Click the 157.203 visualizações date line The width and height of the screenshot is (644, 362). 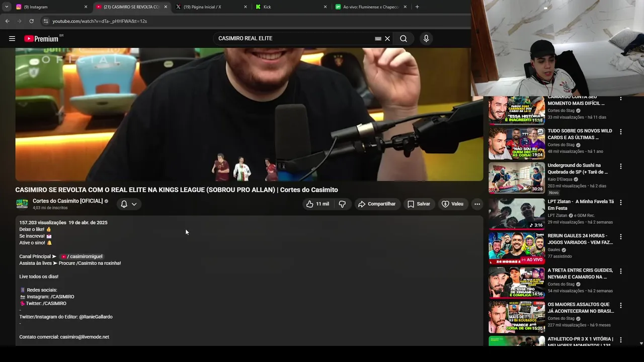point(63,223)
